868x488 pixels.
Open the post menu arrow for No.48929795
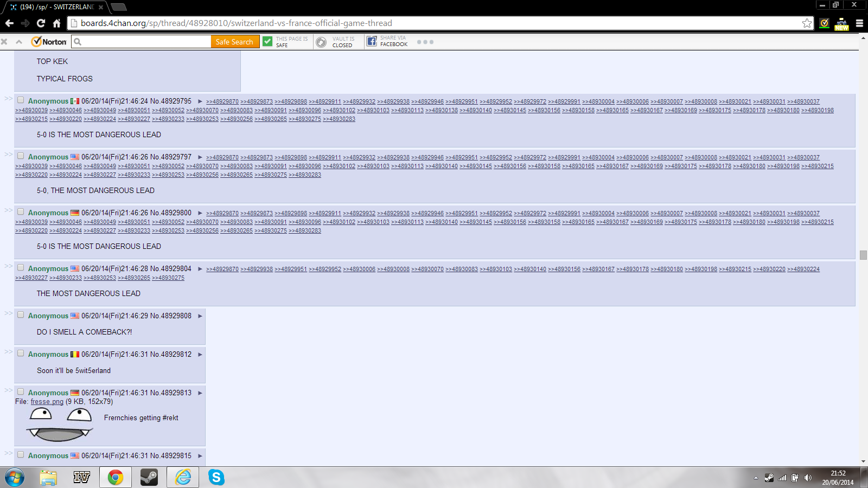(x=200, y=101)
